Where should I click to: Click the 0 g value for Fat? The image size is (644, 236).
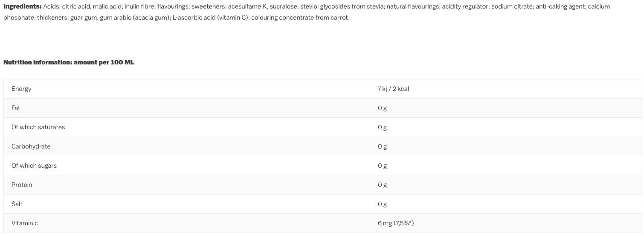[x=382, y=108]
